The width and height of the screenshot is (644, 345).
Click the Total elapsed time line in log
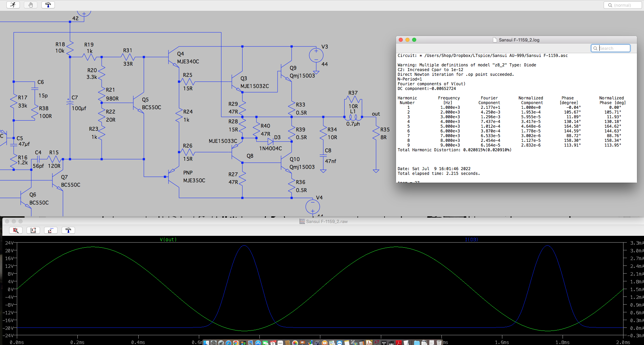pyautogui.click(x=439, y=174)
